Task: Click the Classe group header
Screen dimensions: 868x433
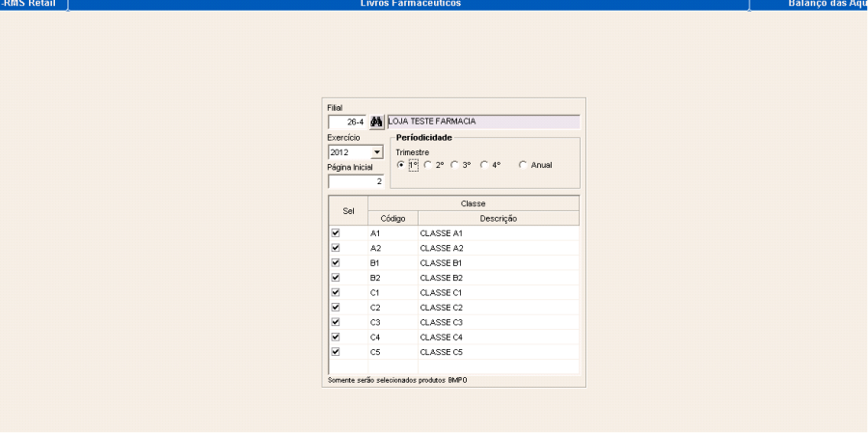Action: [x=474, y=203]
